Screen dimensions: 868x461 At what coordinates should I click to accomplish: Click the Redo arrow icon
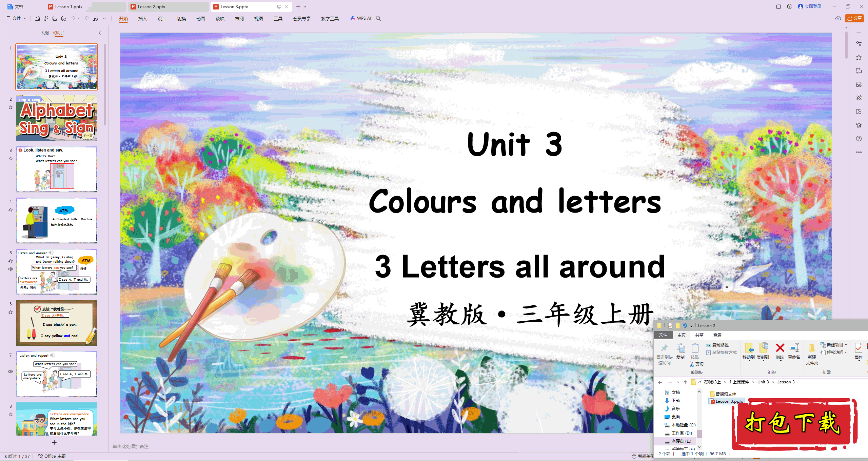(x=87, y=18)
